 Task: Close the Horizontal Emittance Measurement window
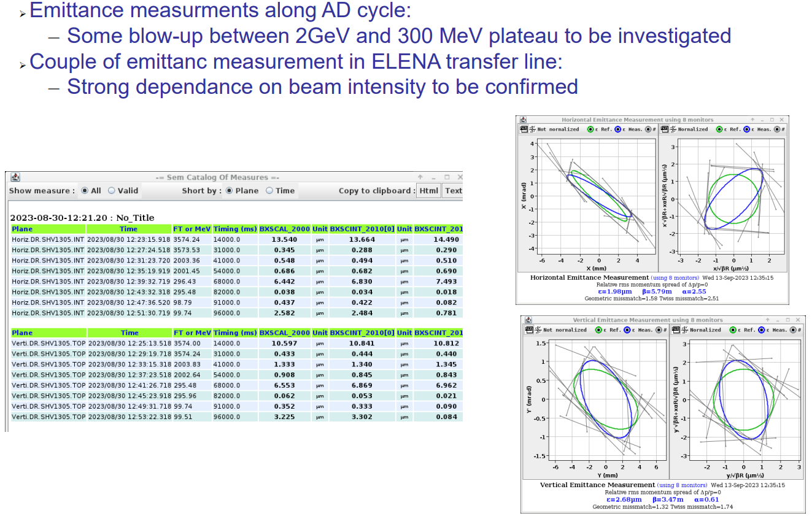point(781,120)
